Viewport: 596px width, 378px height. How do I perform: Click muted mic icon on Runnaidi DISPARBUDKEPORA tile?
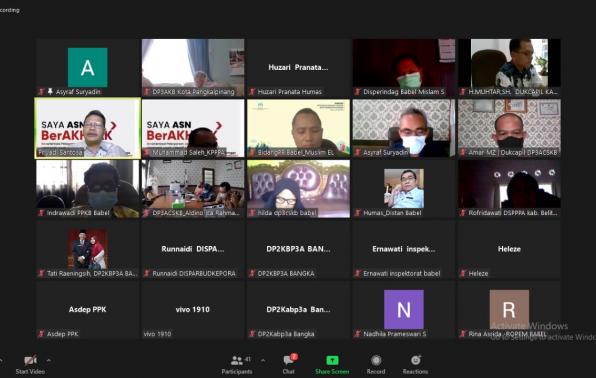click(x=147, y=273)
